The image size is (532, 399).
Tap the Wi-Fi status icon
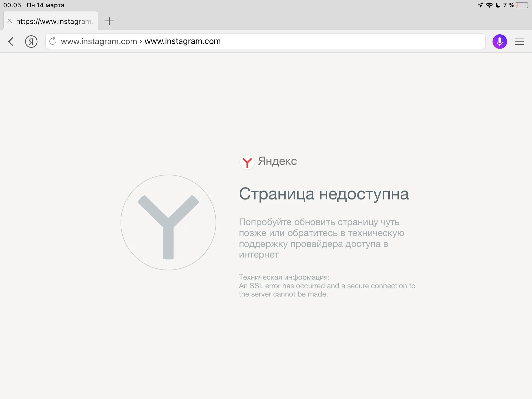pyautogui.click(x=489, y=5)
